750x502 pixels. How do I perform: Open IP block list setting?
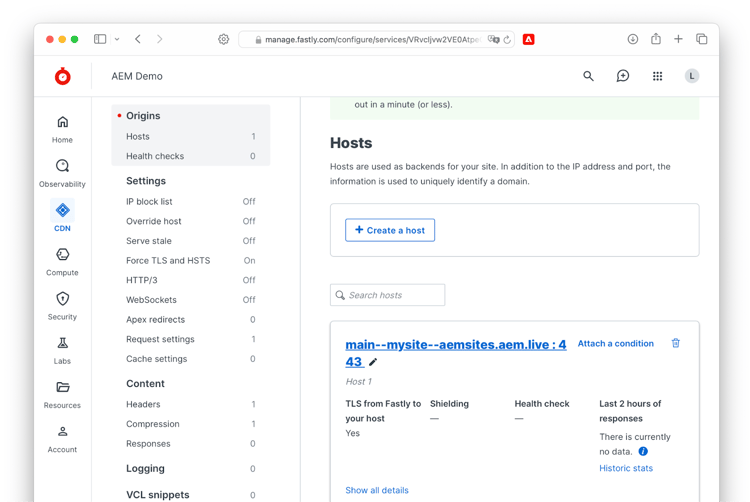click(190, 201)
